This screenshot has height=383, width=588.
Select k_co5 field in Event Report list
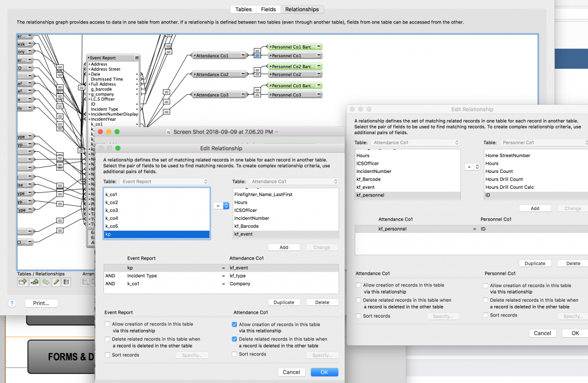(x=157, y=226)
